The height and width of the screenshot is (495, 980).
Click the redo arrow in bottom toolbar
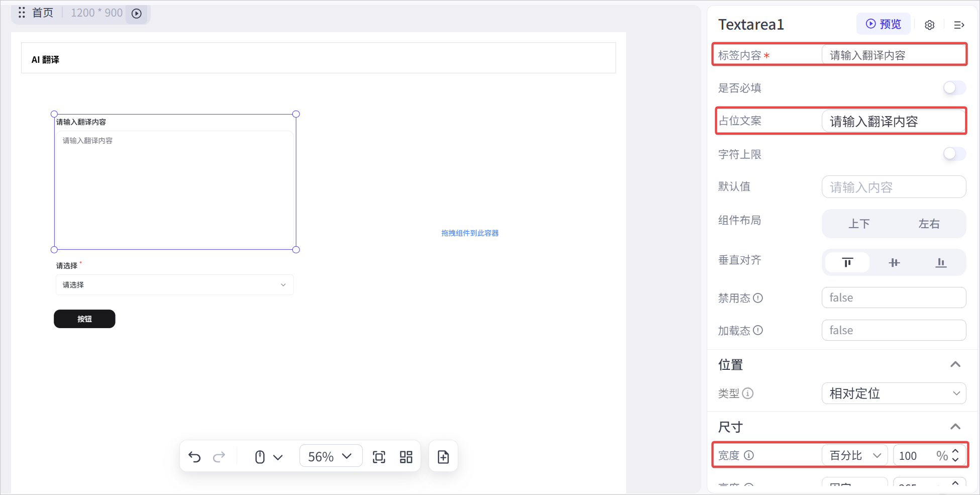click(219, 457)
